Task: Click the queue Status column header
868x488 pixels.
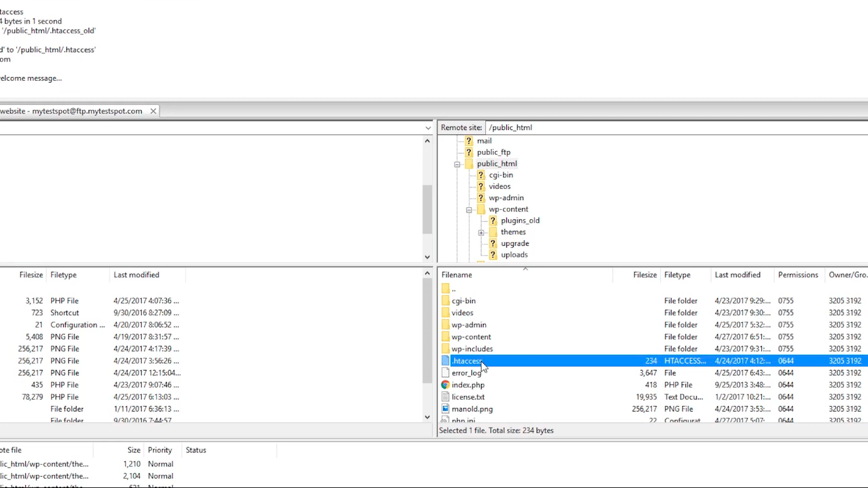Action: click(x=229, y=450)
